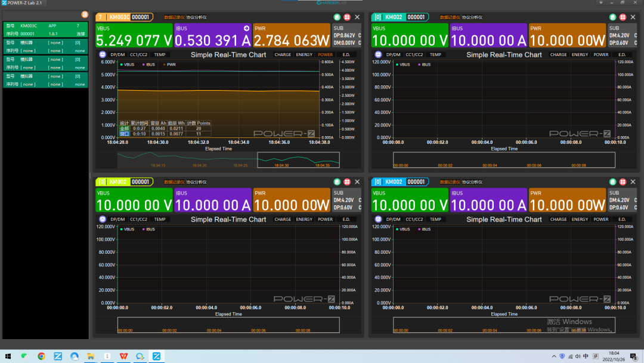The width and height of the screenshot is (644, 363).
Task: Switch to 协议分析仪 tab in teal KM002 panel
Action: [x=472, y=17]
